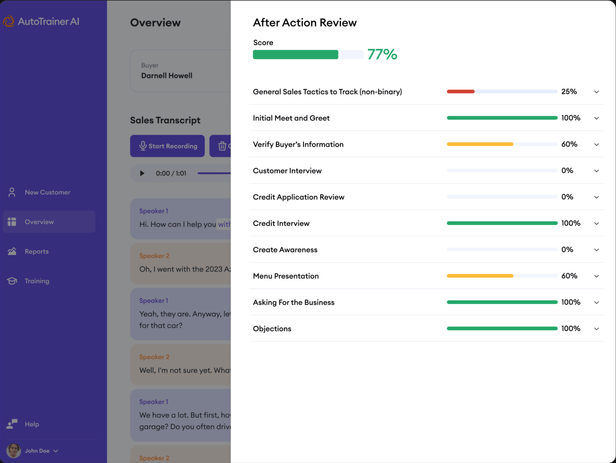616x463 pixels.
Task: Select the Credit Interview row label
Action: [x=281, y=224]
